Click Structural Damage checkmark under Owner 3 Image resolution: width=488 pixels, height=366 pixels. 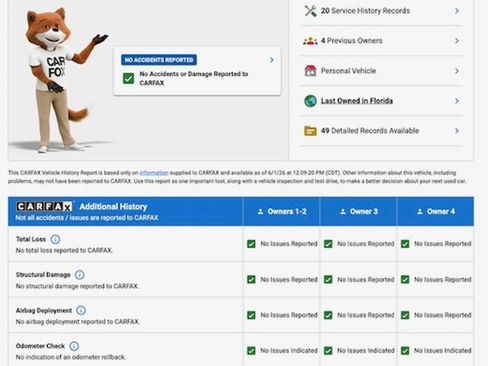coord(328,279)
